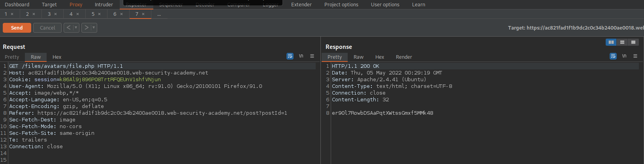
Task: Click the User-Agent header line
Action: (136, 86)
